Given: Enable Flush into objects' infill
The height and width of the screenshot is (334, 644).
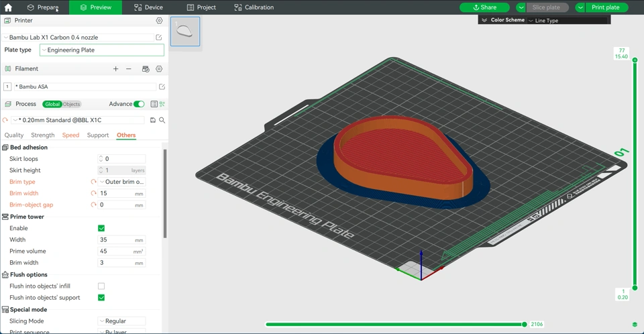Looking at the screenshot, I should [101, 286].
